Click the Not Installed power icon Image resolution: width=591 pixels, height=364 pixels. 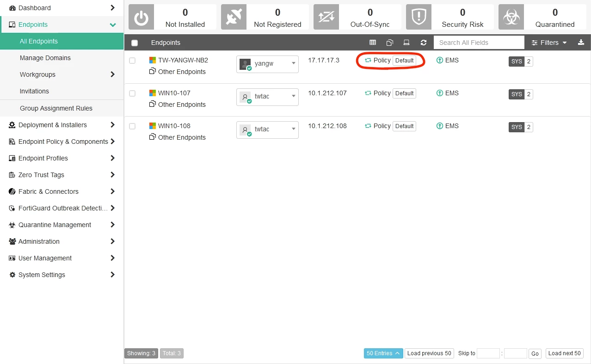click(x=141, y=18)
